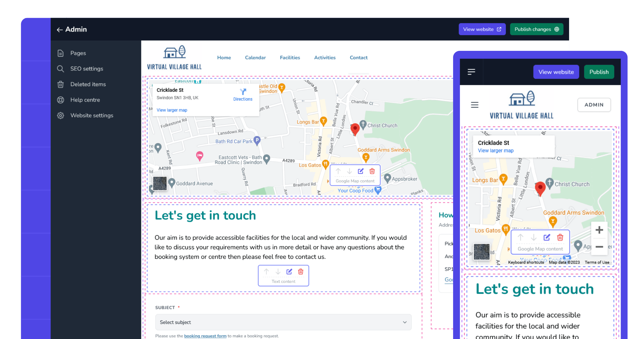Switch to the Contact navigation item

(358, 57)
